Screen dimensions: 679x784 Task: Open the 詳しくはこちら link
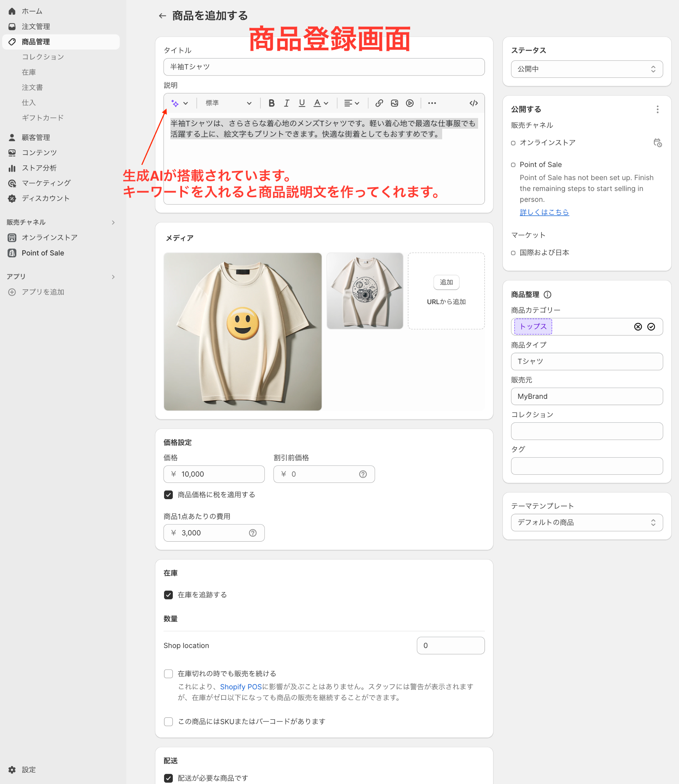tap(544, 212)
